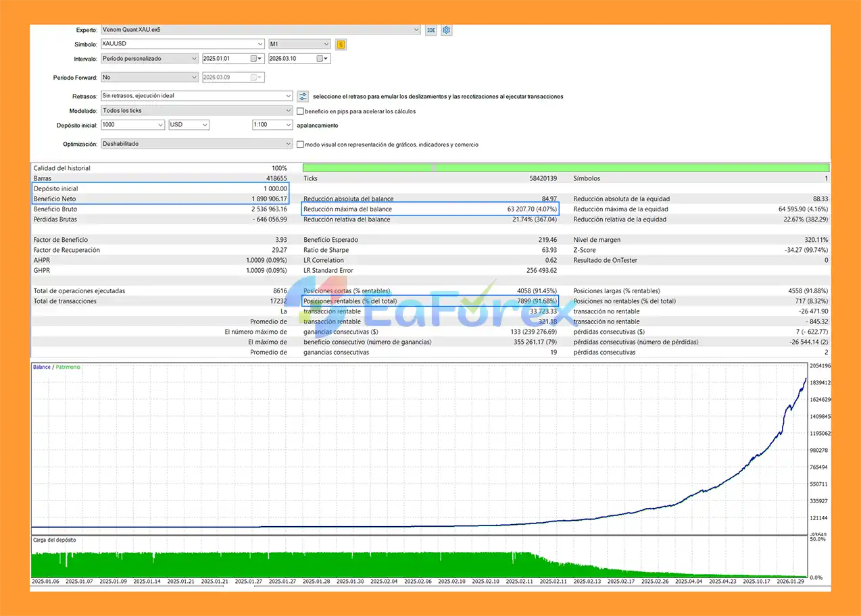Open the Modelado Todos los ticks dropdown

(x=197, y=111)
